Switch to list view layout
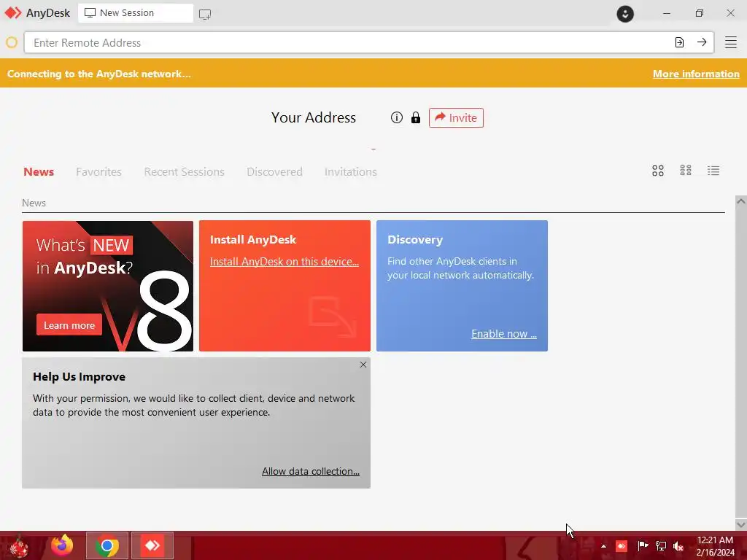 click(713, 171)
